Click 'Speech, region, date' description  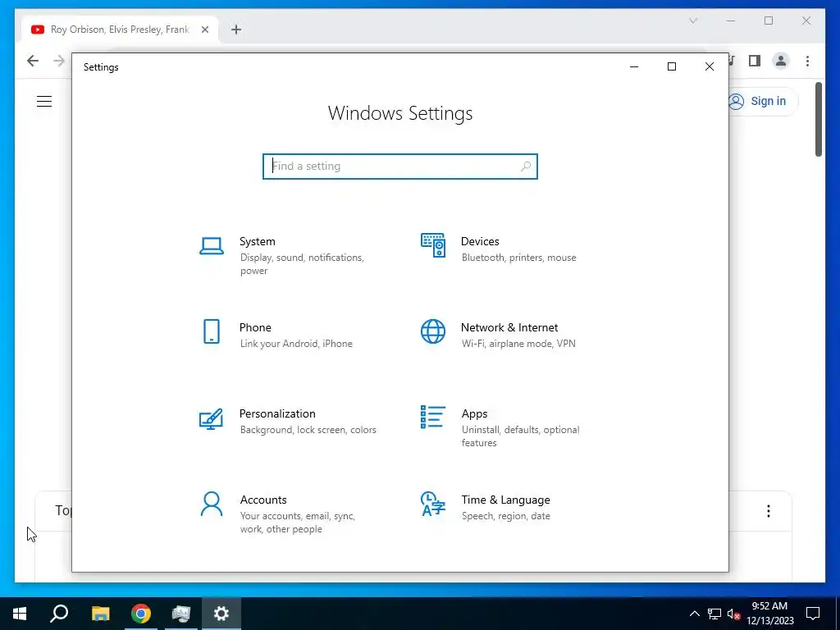505,517
